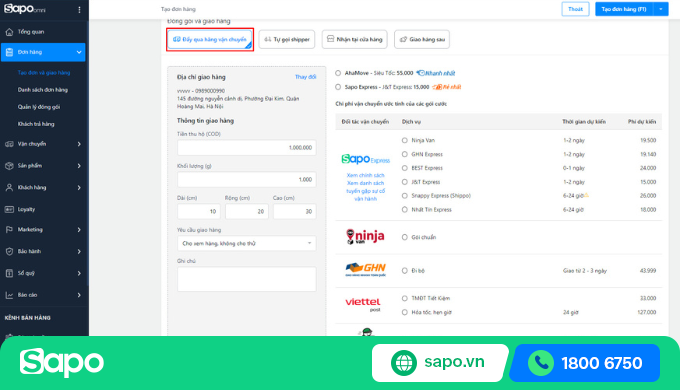The image size is (680, 390).
Task: Click the Marketing flag icon
Action: click(x=9, y=229)
